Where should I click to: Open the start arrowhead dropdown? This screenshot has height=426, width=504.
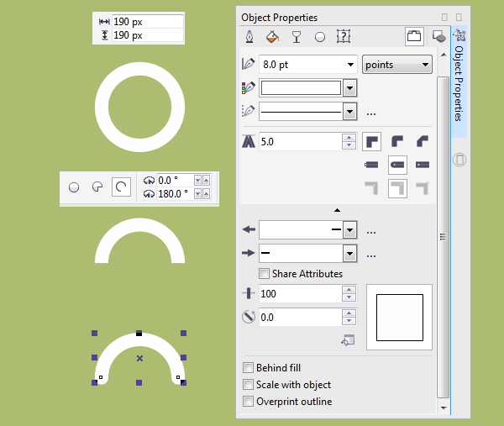(x=349, y=230)
